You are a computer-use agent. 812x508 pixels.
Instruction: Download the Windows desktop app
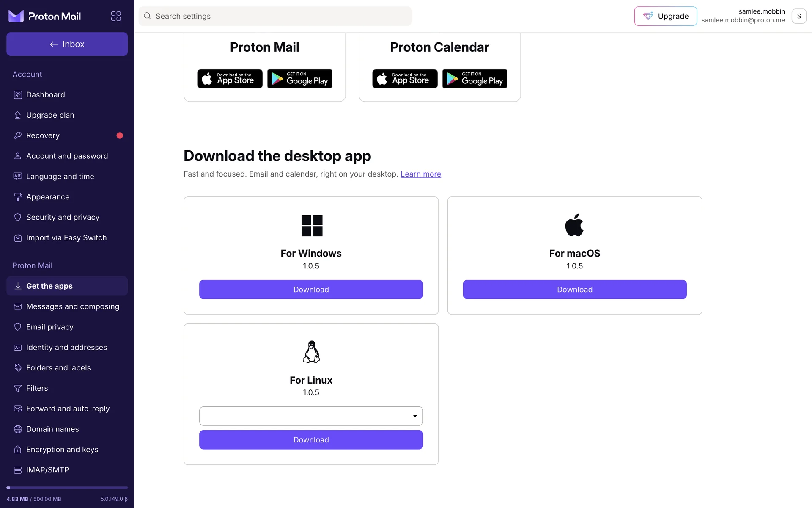(311, 290)
